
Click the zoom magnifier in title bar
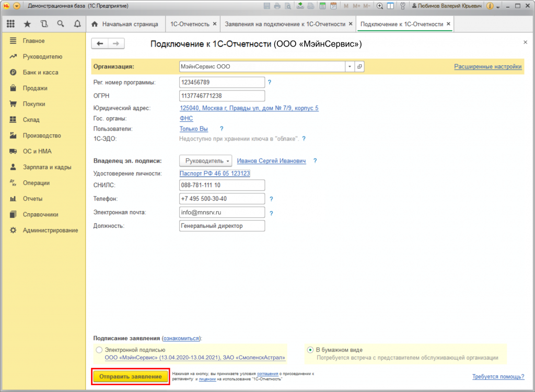[x=379, y=6]
